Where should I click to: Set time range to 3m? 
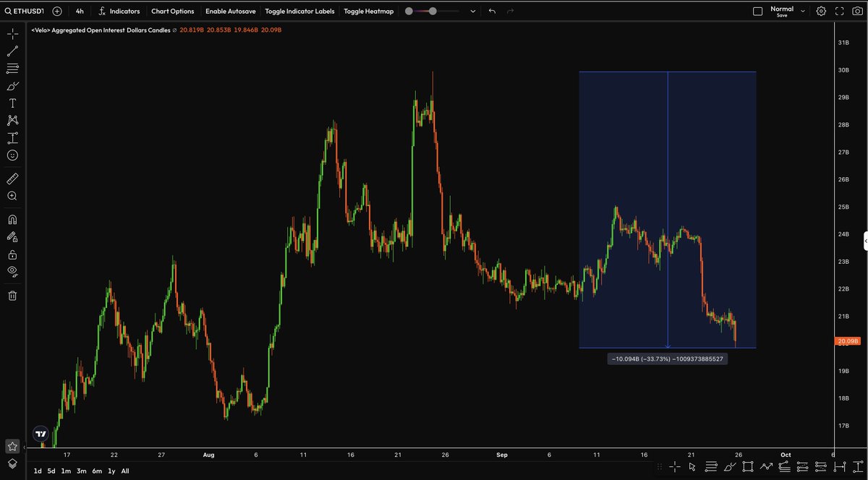(81, 471)
